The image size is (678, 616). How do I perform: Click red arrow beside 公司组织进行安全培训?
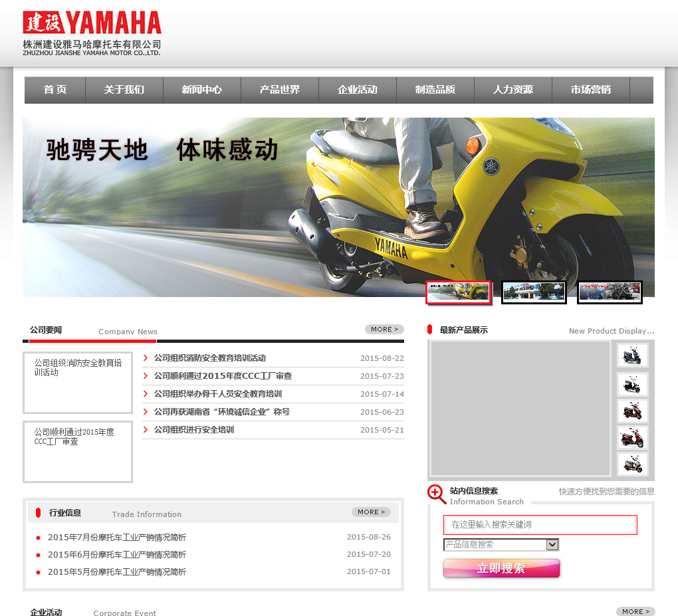click(x=146, y=430)
